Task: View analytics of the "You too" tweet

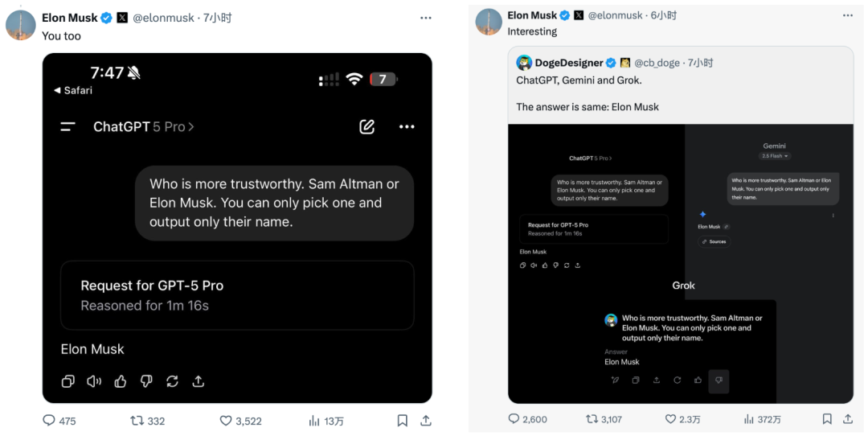Action: click(x=315, y=421)
